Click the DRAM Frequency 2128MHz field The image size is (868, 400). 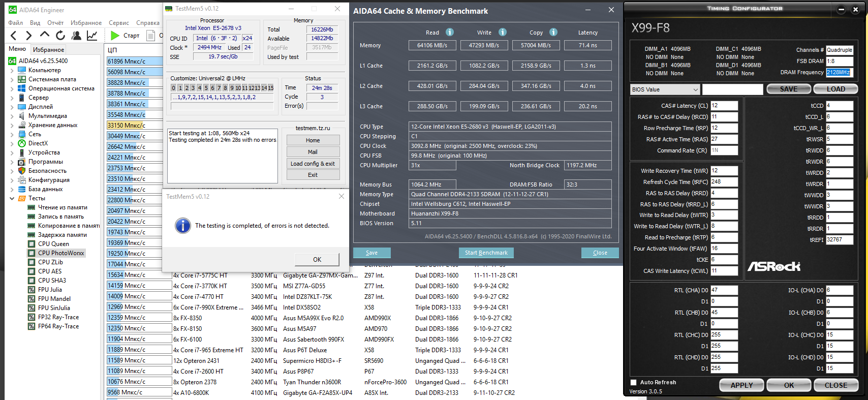tap(840, 72)
